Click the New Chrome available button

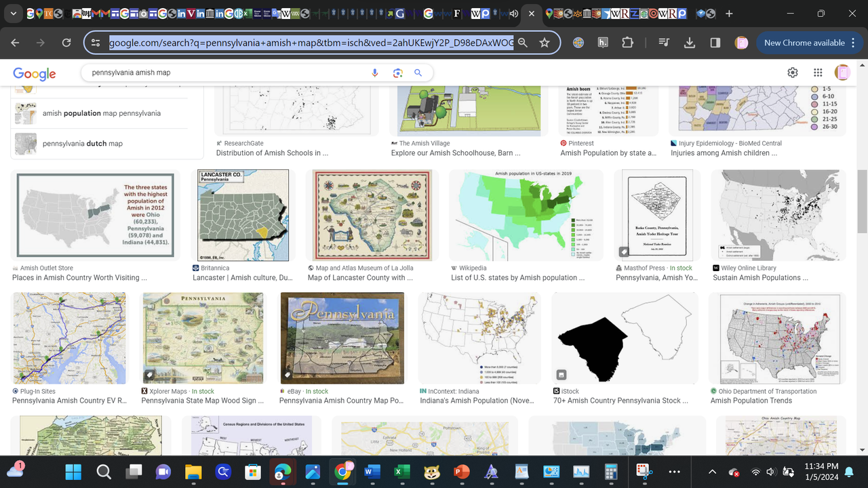pyautogui.click(x=804, y=43)
